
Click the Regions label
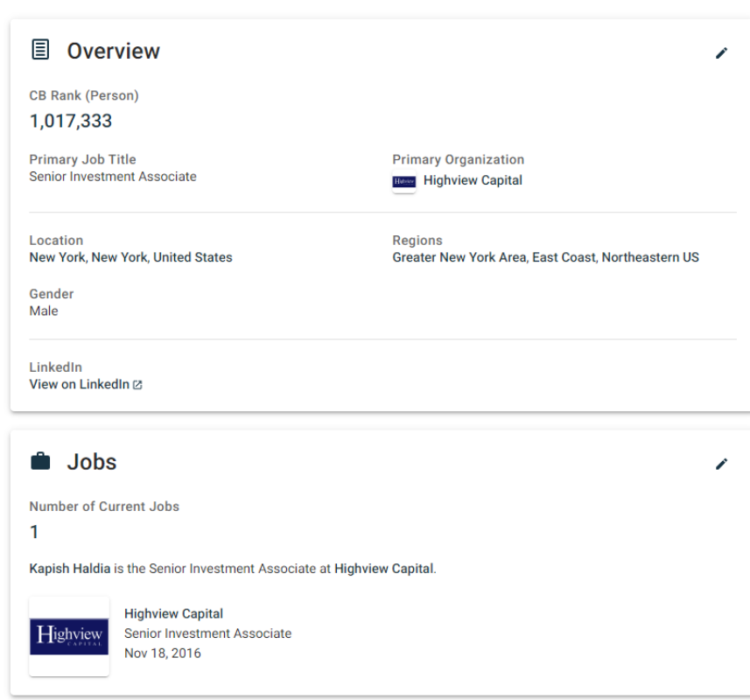click(417, 240)
